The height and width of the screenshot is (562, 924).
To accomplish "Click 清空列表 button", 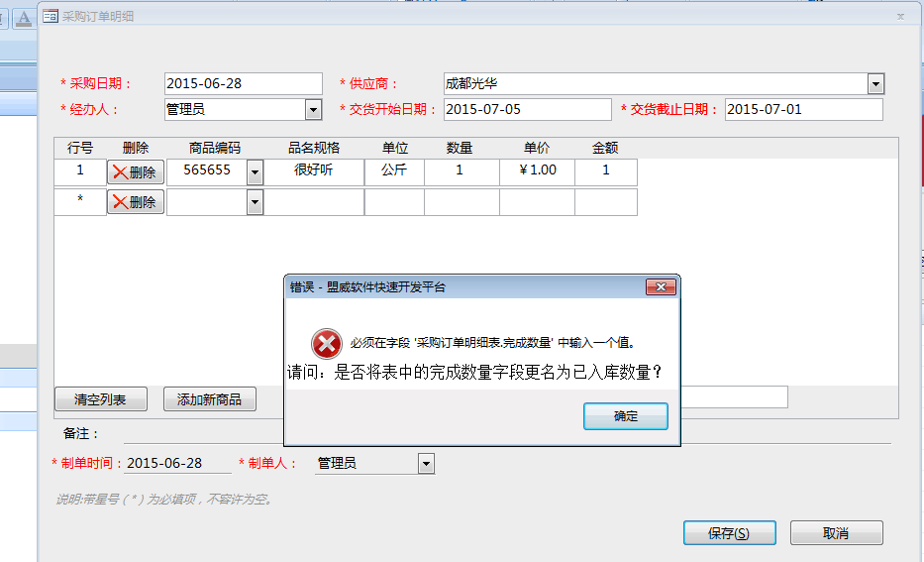I will (x=100, y=399).
